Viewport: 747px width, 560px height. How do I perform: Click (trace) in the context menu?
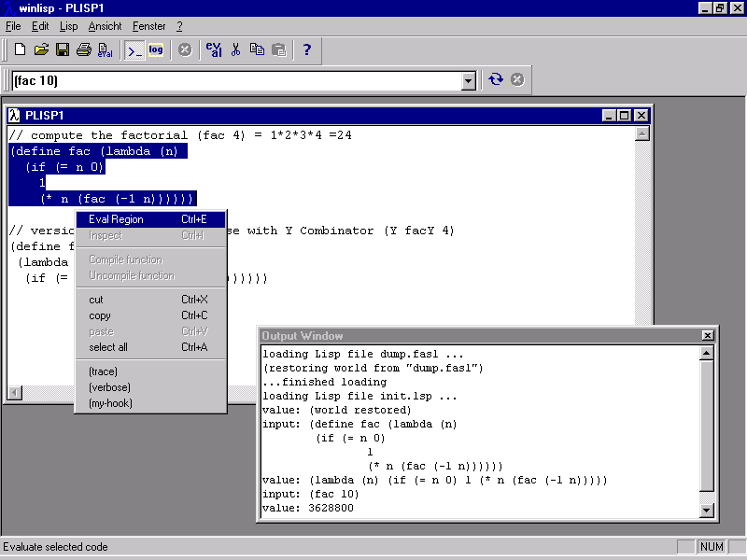coord(150,371)
